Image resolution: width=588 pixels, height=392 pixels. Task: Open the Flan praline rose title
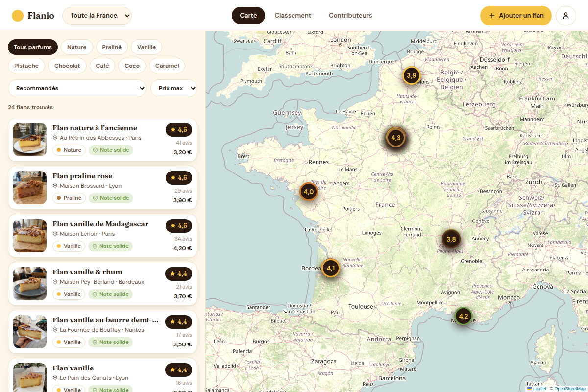coord(82,176)
